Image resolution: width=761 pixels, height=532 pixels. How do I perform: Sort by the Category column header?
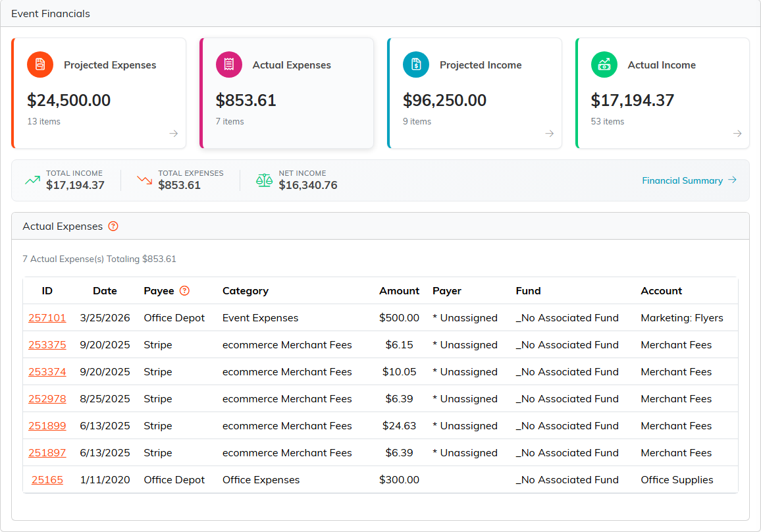pyautogui.click(x=245, y=291)
